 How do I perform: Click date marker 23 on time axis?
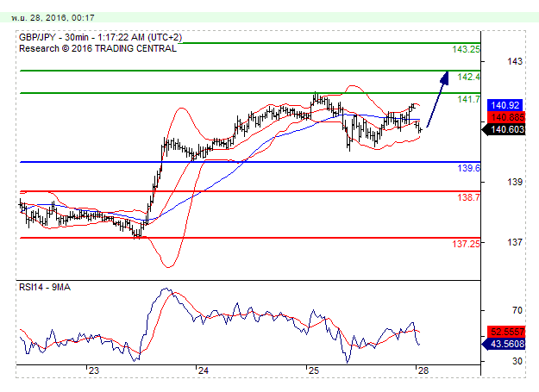tap(94, 370)
